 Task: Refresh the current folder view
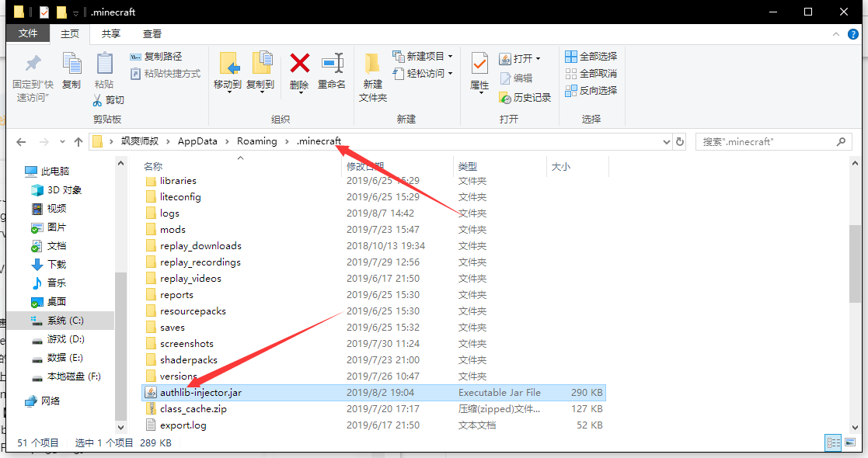pyautogui.click(x=680, y=142)
